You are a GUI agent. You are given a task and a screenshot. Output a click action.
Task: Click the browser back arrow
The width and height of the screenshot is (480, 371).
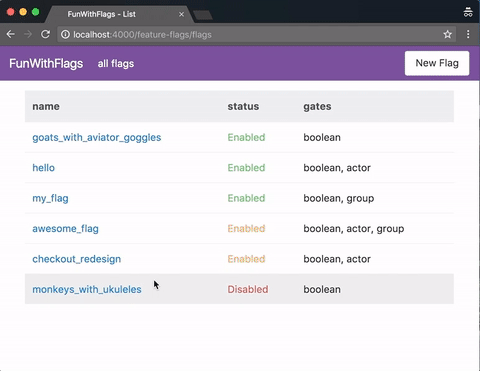coord(11,34)
